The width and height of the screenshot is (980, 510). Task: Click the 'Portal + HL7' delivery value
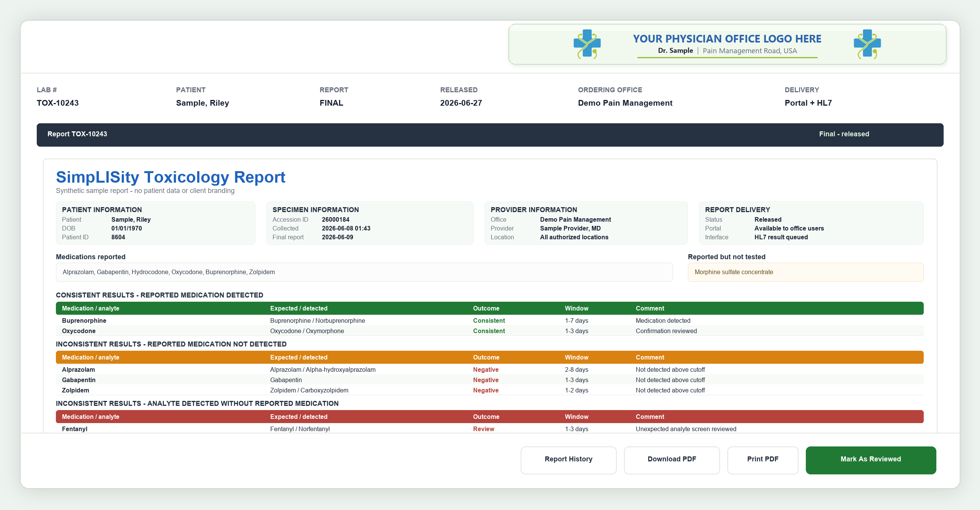tap(808, 103)
